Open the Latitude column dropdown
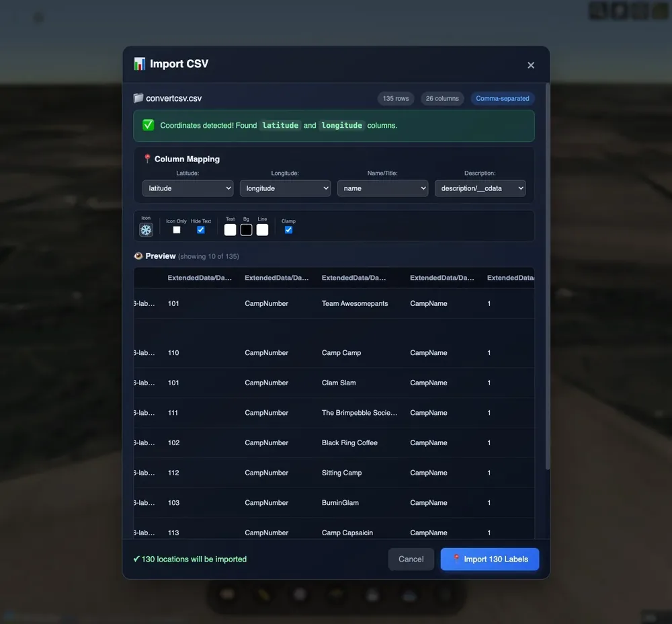This screenshot has height=624, width=672. point(187,188)
